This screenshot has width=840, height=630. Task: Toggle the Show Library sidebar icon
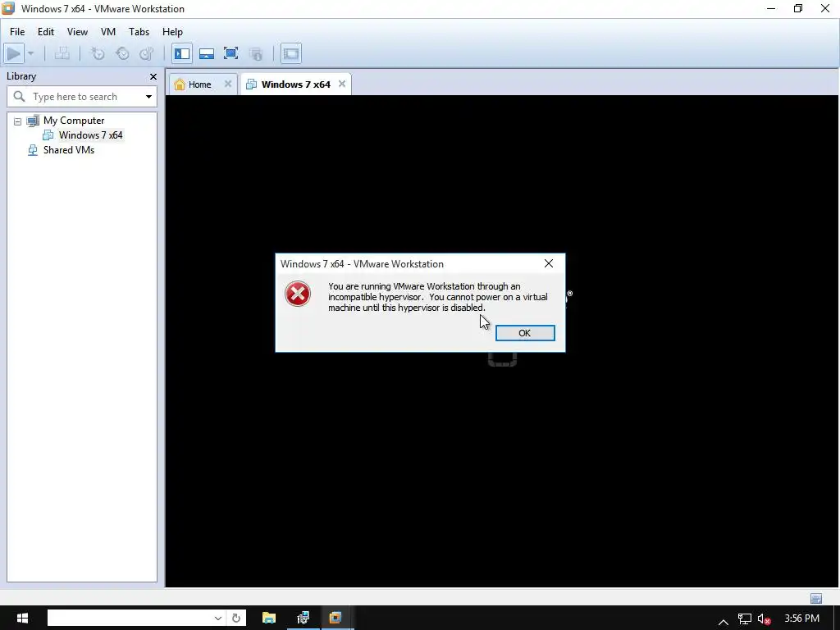pos(182,53)
